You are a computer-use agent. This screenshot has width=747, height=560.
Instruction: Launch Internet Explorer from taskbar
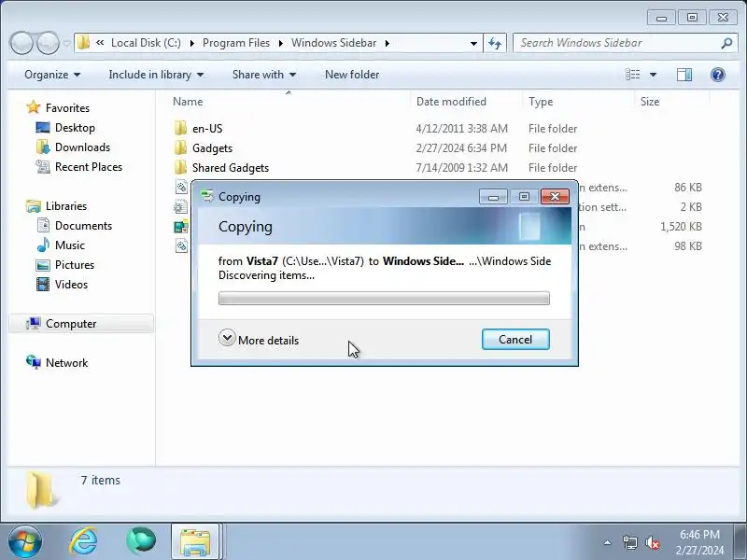(x=84, y=542)
